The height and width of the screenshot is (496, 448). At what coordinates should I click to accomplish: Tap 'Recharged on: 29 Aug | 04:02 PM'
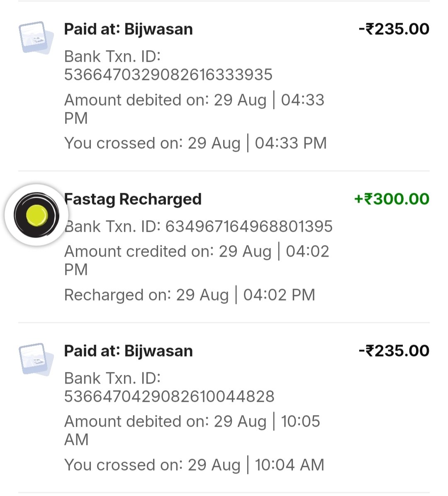(190, 295)
